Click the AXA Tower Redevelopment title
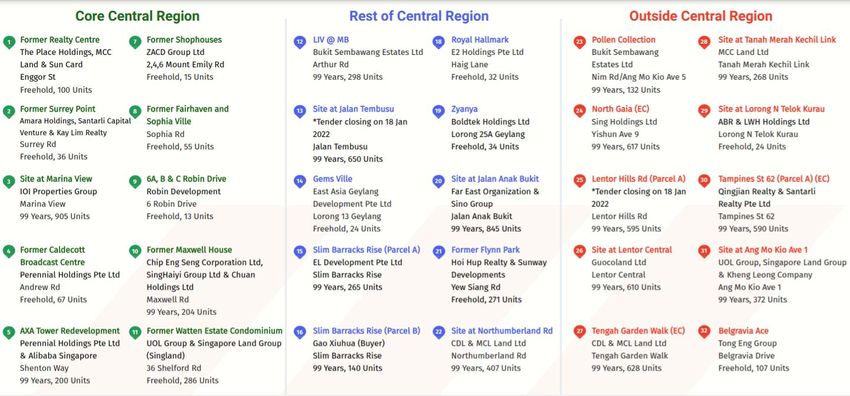The height and width of the screenshot is (396, 850). [70, 330]
